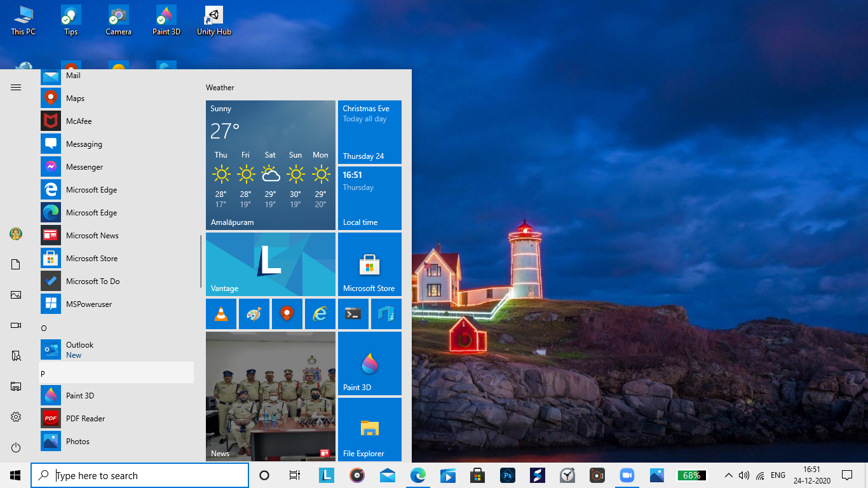
Task: Open the Microsoft Store tile
Action: point(370,264)
